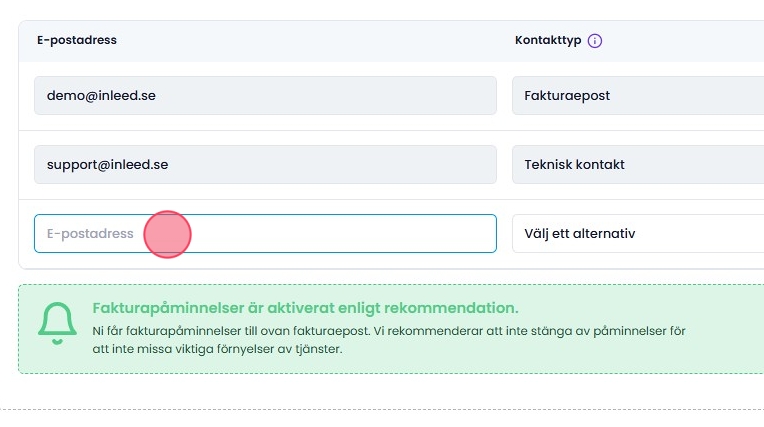This screenshot has height=427, width=764.
Task: Open the Fakturaepost contact type dropdown
Action: 638,96
